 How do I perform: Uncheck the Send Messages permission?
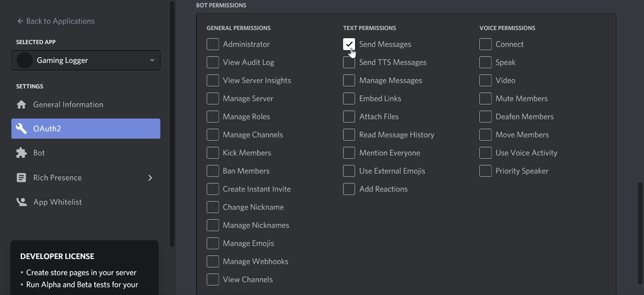[349, 44]
